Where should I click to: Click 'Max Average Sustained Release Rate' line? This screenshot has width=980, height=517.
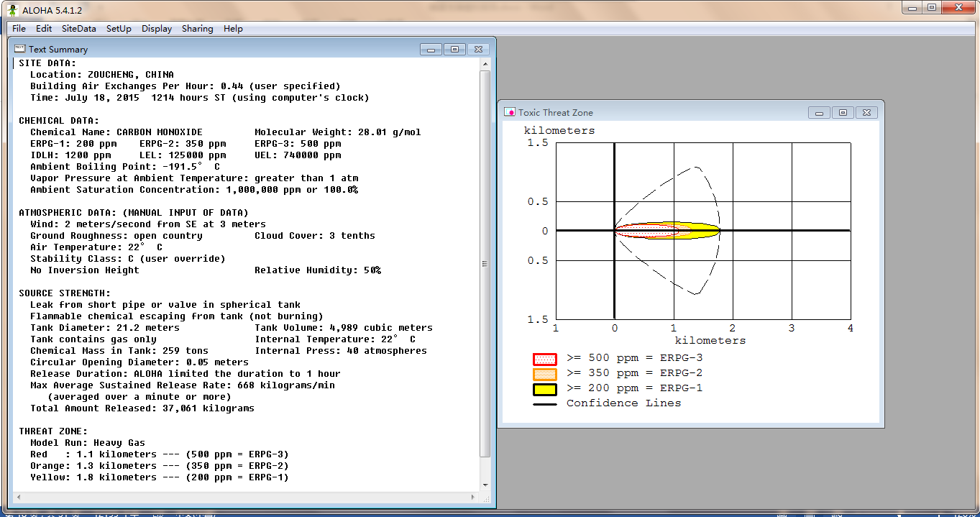click(183, 385)
